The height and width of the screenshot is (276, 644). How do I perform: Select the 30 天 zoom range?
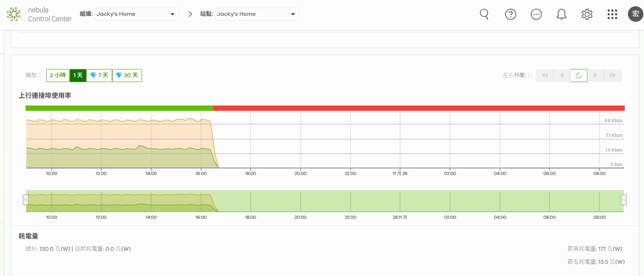[127, 75]
